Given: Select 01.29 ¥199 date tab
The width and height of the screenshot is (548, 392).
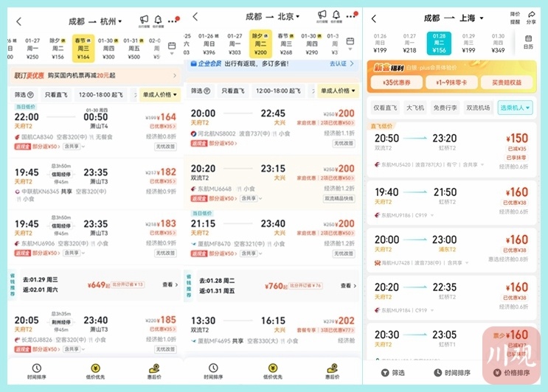Looking at the screenshot, I should 468,44.
